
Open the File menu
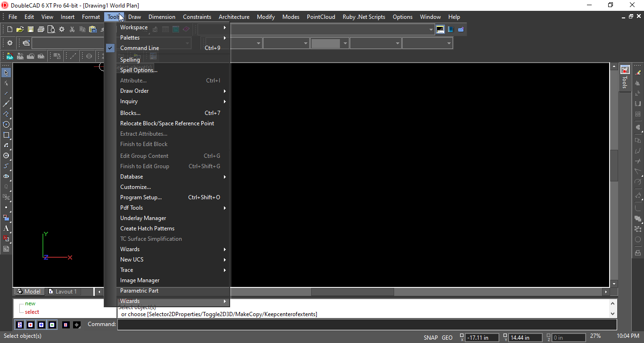(13, 17)
